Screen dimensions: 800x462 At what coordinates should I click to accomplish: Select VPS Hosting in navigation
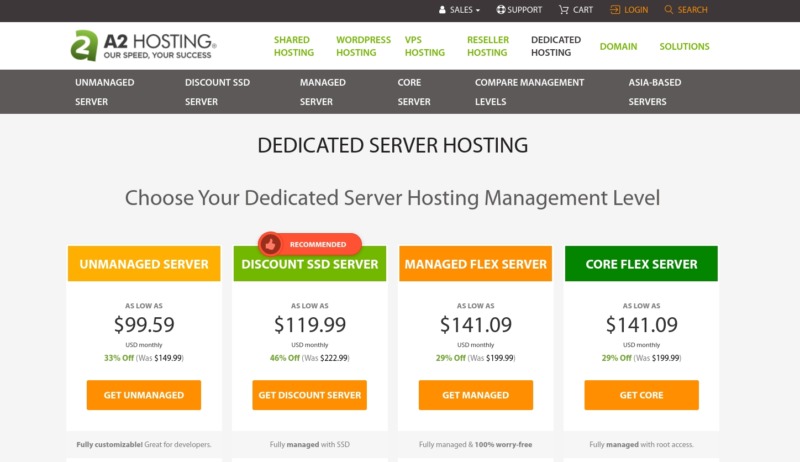(424, 46)
